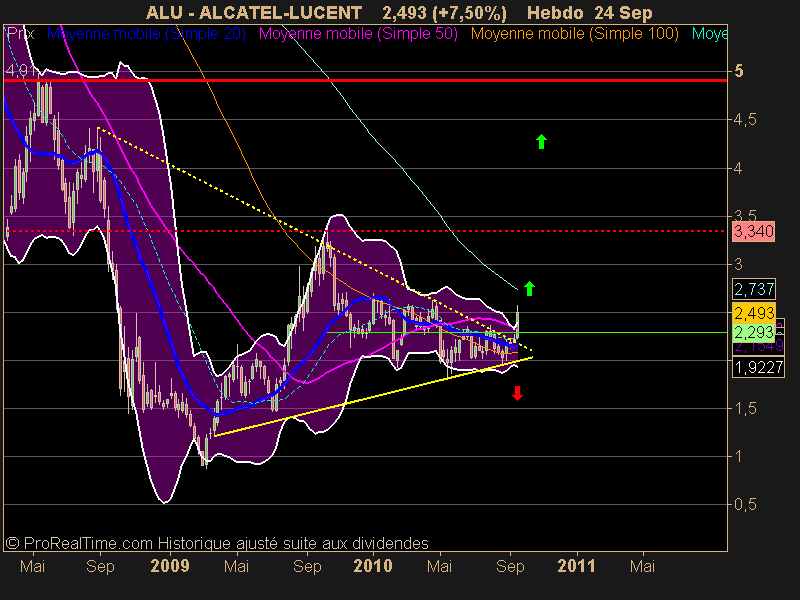Image resolution: width=800 pixels, height=600 pixels.
Task: Click the 2009 year label on time axis
Action: pyautogui.click(x=170, y=566)
